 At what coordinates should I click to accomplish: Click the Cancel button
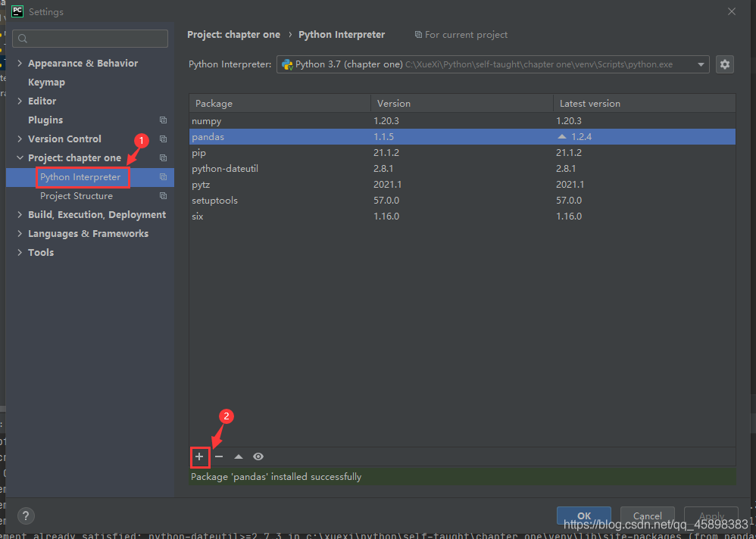(x=647, y=516)
